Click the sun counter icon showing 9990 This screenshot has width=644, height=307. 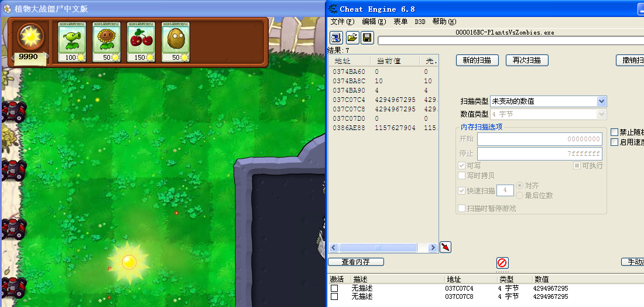tap(30, 36)
